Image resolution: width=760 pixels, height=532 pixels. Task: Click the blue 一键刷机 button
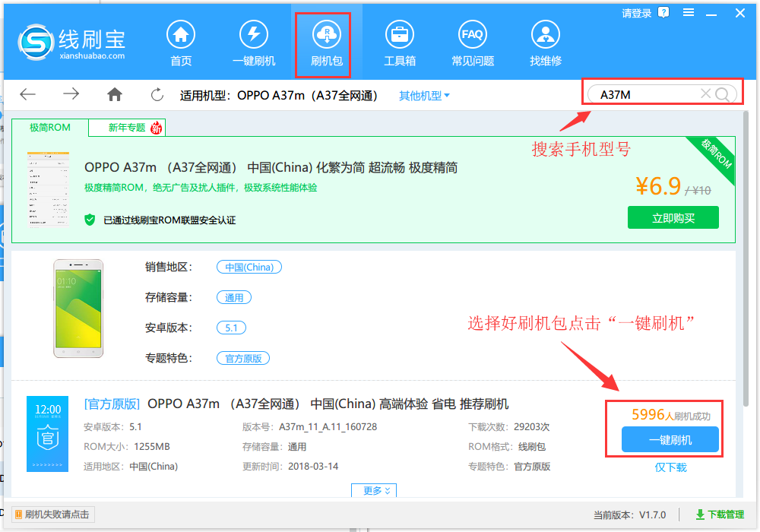(x=670, y=440)
